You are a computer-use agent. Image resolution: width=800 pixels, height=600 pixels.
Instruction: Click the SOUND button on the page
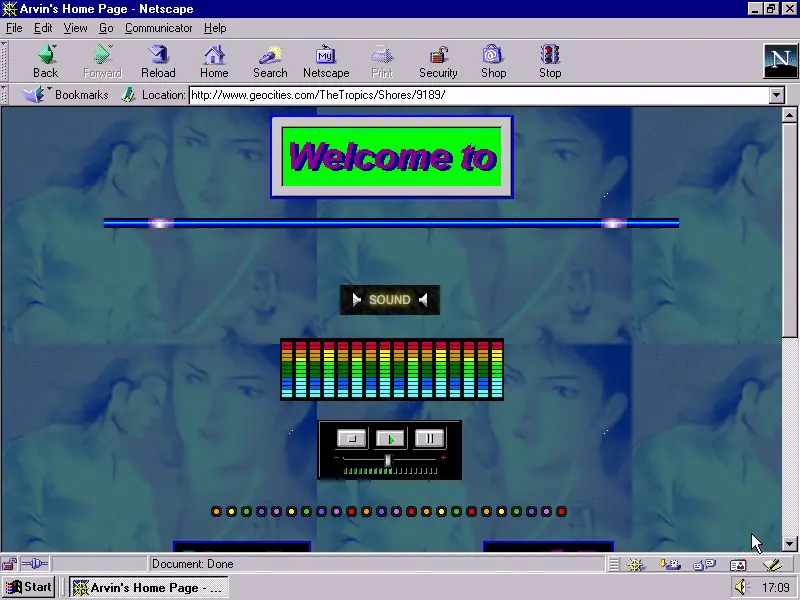coord(390,300)
